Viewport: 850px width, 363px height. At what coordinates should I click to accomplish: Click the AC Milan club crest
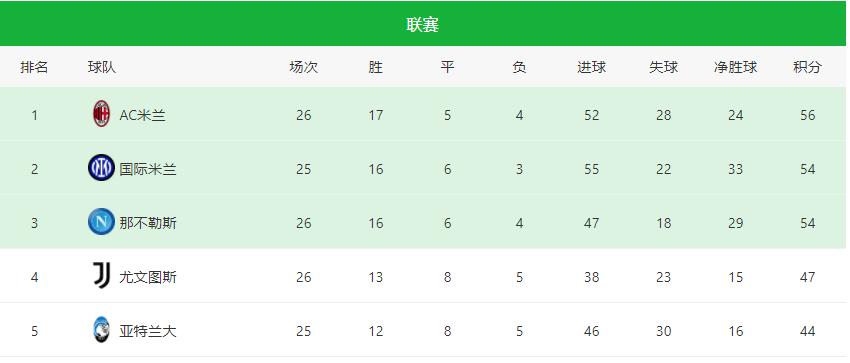[101, 114]
